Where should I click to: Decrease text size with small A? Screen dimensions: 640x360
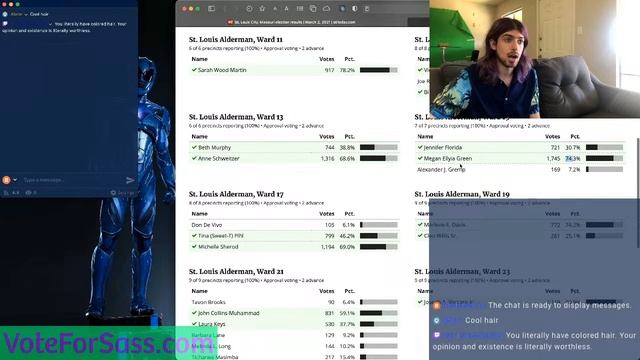click(x=275, y=9)
